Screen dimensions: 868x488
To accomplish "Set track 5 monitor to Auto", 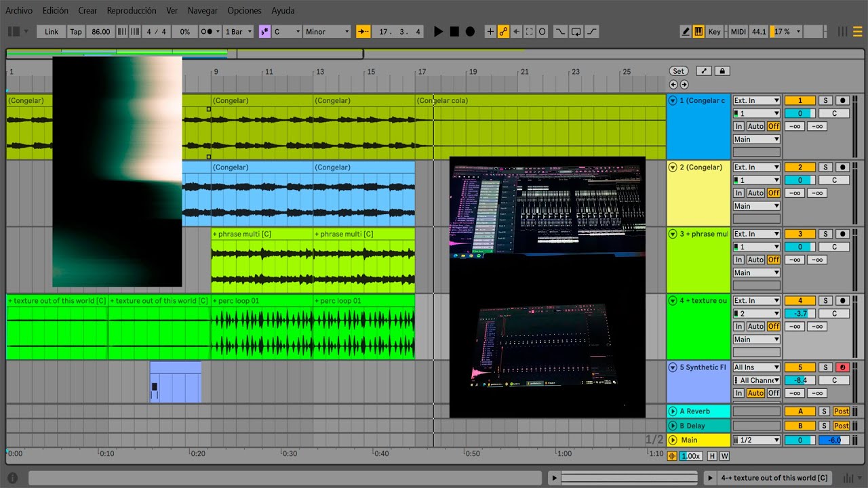I will pos(755,393).
